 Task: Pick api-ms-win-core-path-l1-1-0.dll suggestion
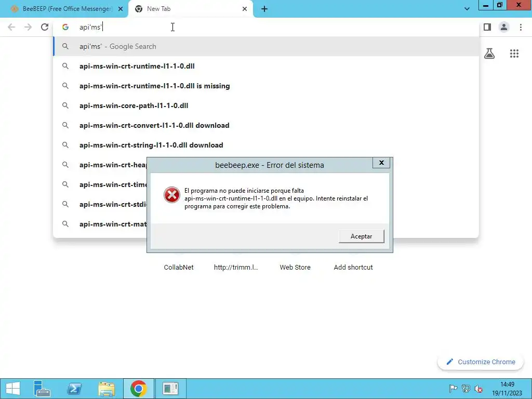(x=266, y=105)
